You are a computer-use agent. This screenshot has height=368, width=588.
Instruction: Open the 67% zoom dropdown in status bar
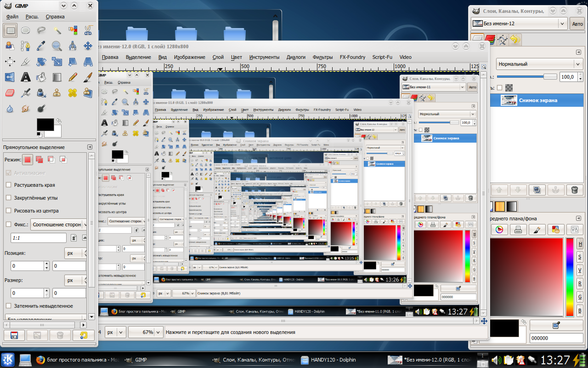(x=146, y=332)
